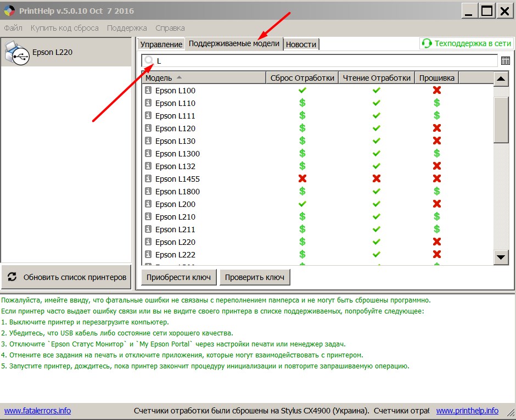The width and height of the screenshot is (516, 420).
Task: Click red X reset icon for Epson L1455
Action: pos(302,178)
